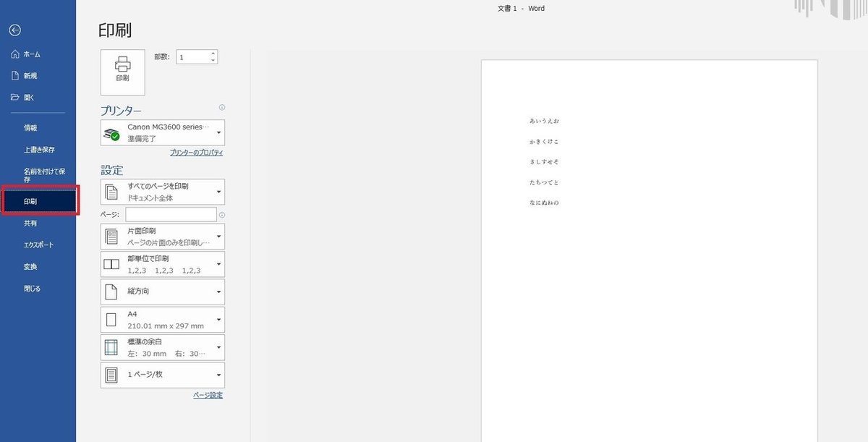
Task: Click the ページ range input field
Action: pos(171,214)
